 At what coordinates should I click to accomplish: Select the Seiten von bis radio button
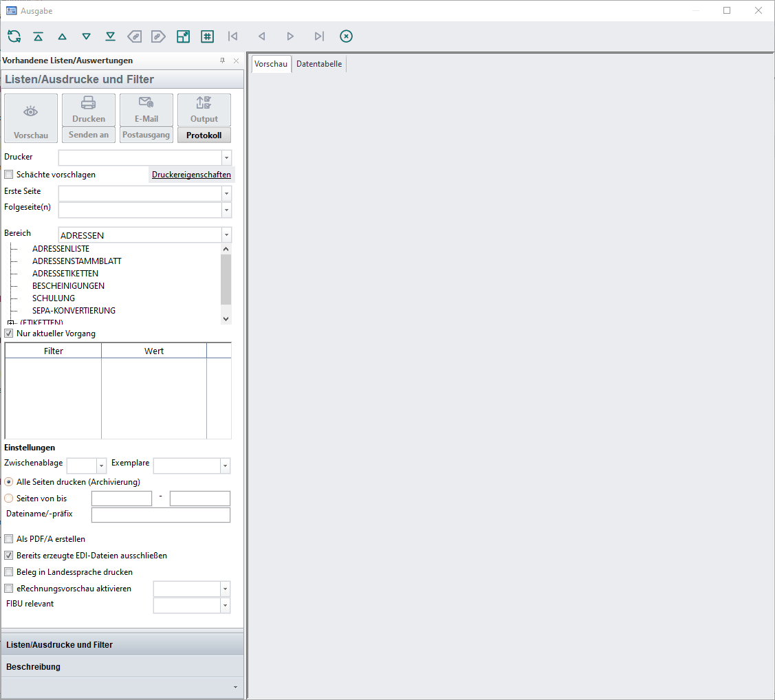(9, 499)
